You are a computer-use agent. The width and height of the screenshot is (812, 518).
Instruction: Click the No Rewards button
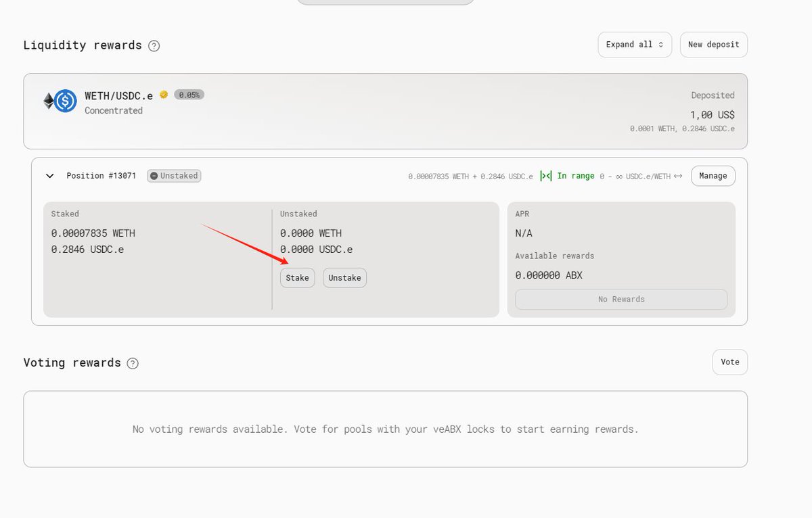pos(621,300)
